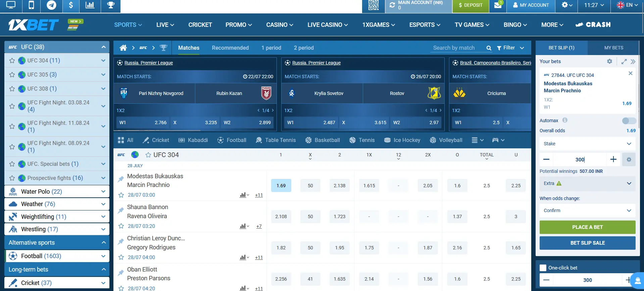The height and width of the screenshot is (291, 644).
Task: Open the mobile app phone icon
Action: coord(31,5)
